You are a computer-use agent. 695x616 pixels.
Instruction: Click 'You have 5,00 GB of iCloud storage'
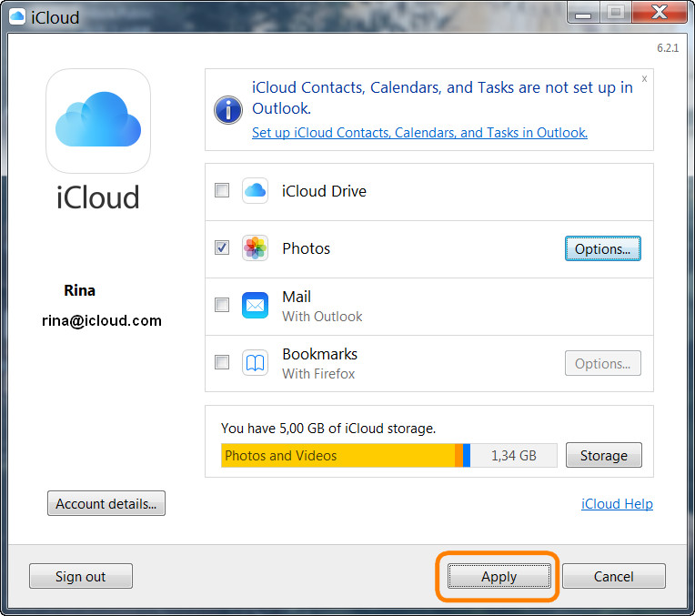(328, 429)
